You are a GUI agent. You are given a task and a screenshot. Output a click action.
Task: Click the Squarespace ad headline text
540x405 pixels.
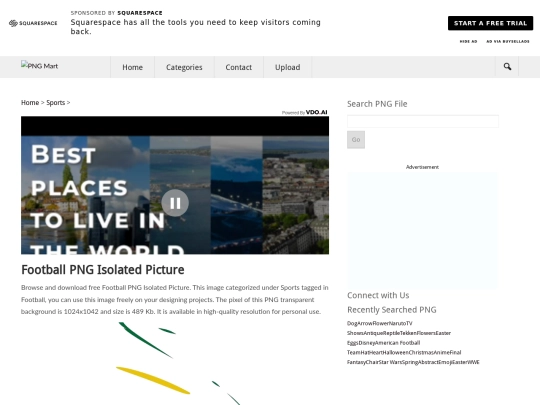tap(196, 27)
